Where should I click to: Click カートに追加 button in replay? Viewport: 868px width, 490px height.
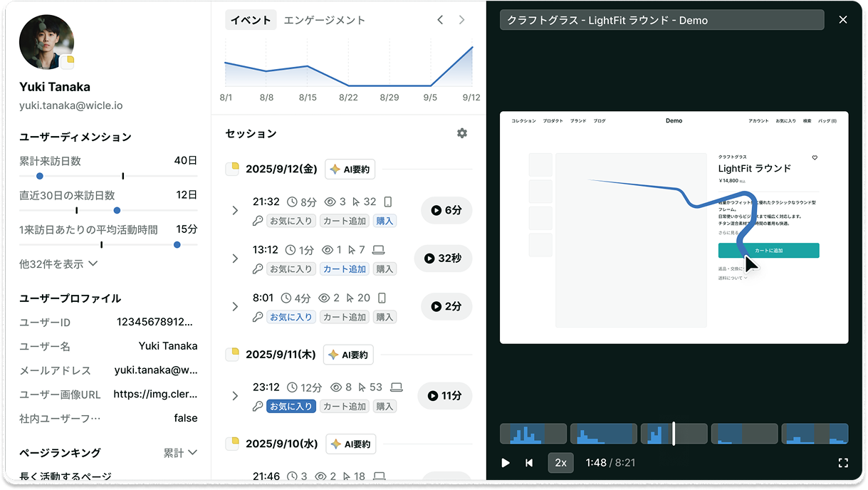[768, 251]
